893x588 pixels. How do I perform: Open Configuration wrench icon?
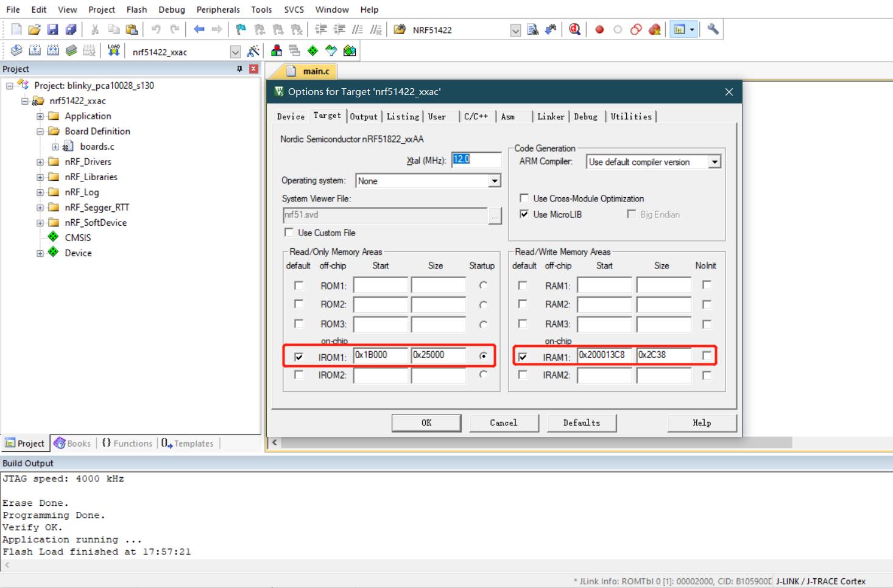[x=713, y=29]
